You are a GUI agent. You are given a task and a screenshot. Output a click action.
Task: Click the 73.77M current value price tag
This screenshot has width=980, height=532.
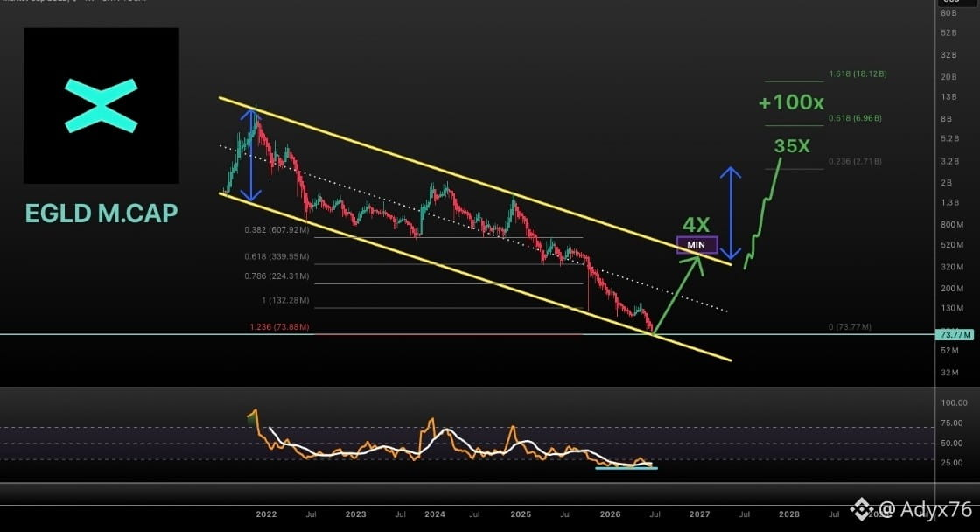[955, 335]
